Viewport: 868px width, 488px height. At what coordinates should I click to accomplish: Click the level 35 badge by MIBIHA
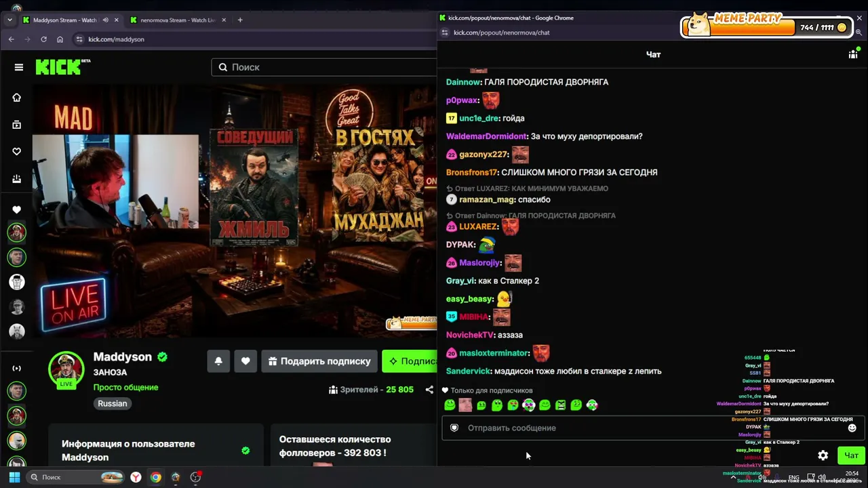pyautogui.click(x=452, y=317)
